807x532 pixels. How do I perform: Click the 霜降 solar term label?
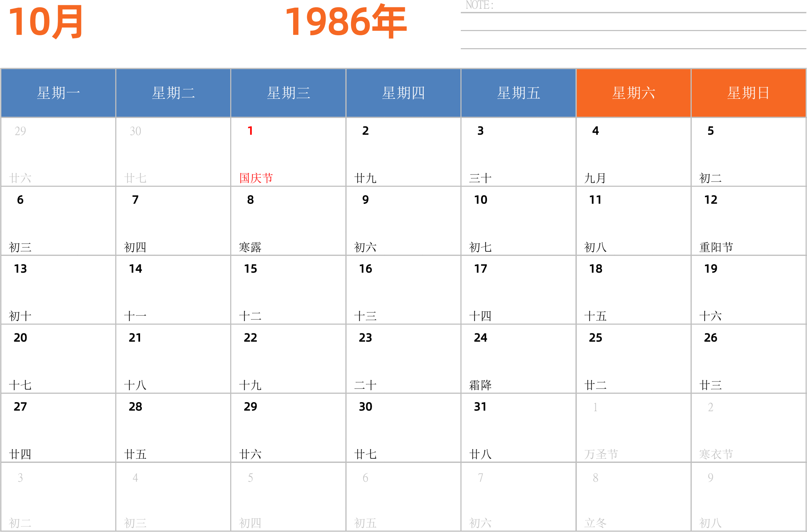480,385
